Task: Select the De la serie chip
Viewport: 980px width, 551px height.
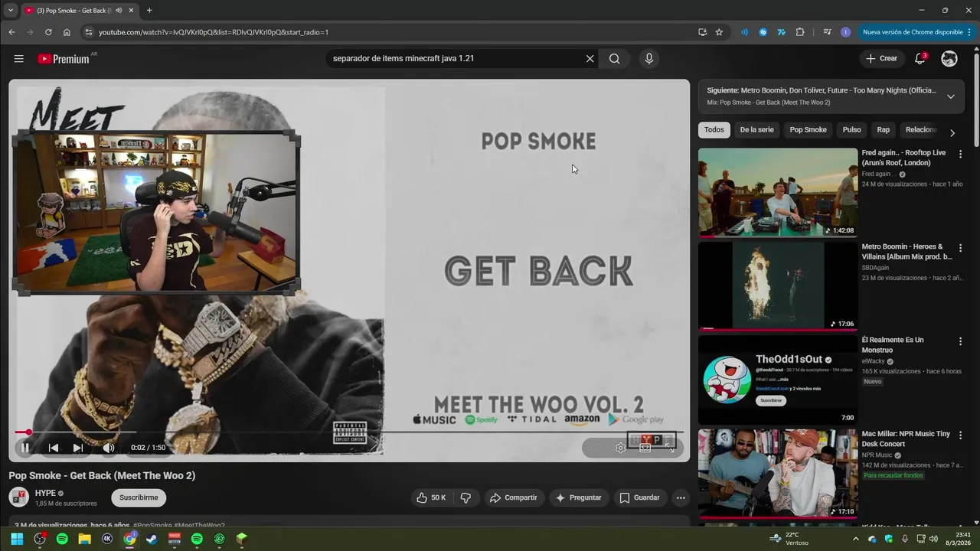Action: [756, 130]
